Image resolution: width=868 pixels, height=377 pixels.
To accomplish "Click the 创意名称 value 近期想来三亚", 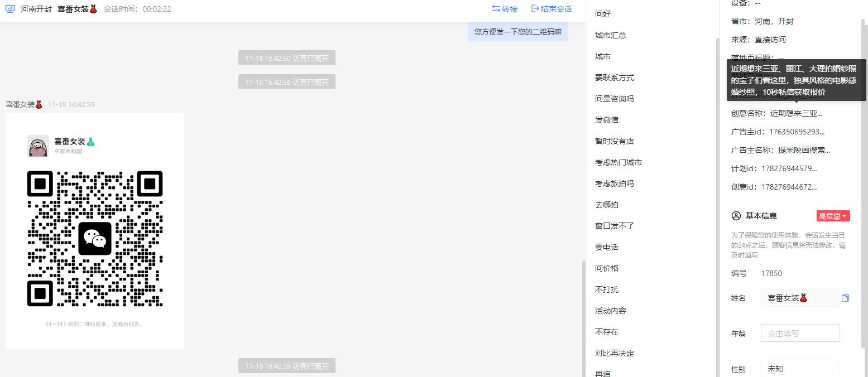I will click(797, 113).
